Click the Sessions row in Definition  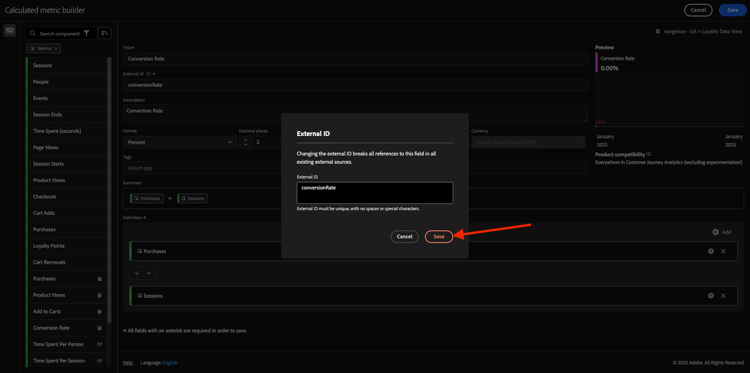pos(433,296)
